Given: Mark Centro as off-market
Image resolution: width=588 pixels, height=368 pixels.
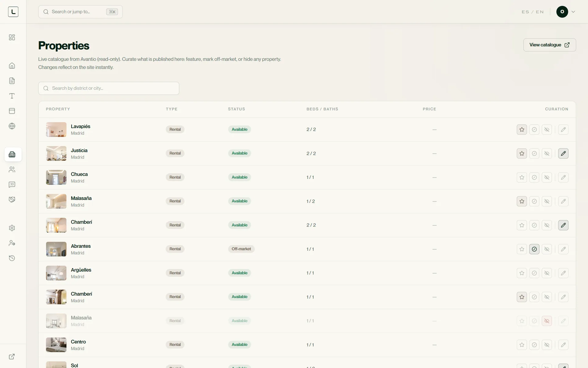Looking at the screenshot, I should click(534, 345).
